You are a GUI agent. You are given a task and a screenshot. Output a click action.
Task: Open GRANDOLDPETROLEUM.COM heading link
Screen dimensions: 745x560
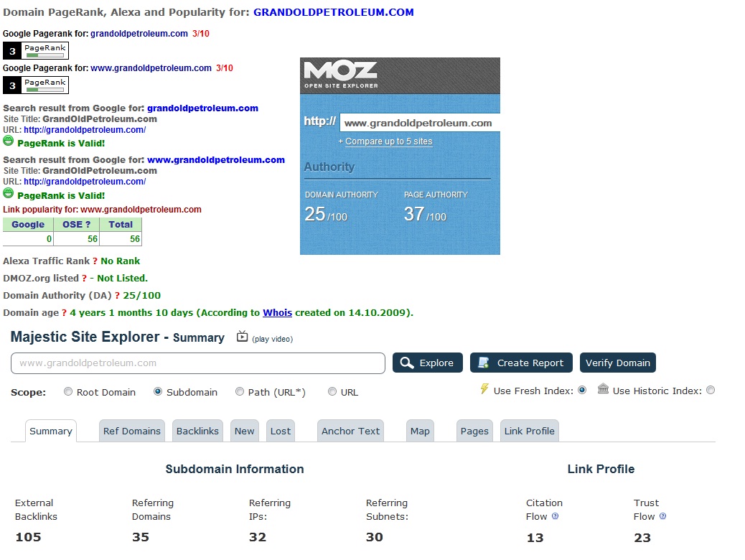334,12
